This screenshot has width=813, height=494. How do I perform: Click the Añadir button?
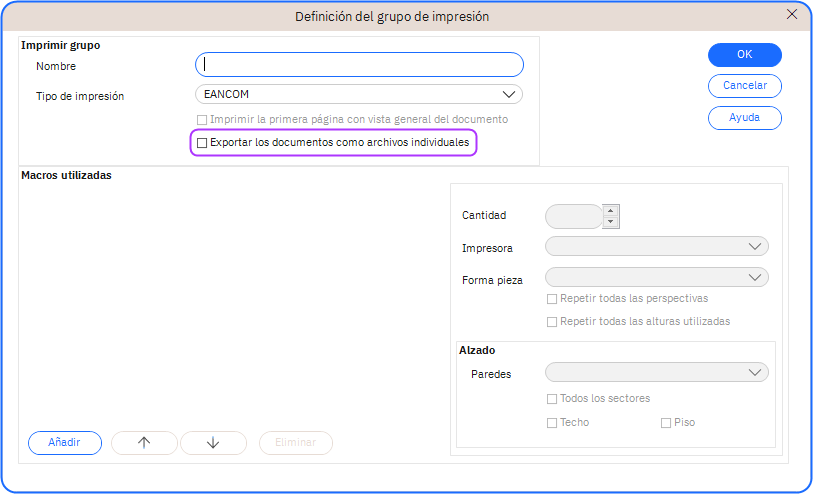click(65, 443)
